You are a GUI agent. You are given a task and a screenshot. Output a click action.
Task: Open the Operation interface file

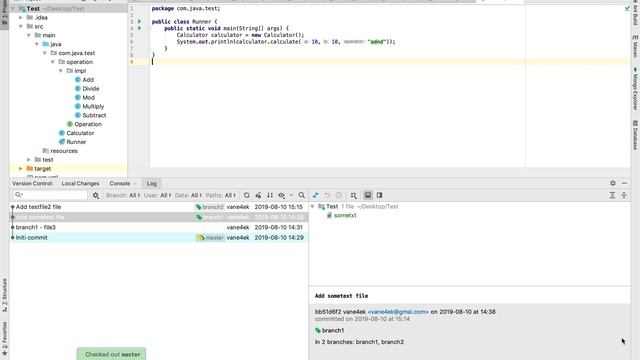tap(84, 124)
